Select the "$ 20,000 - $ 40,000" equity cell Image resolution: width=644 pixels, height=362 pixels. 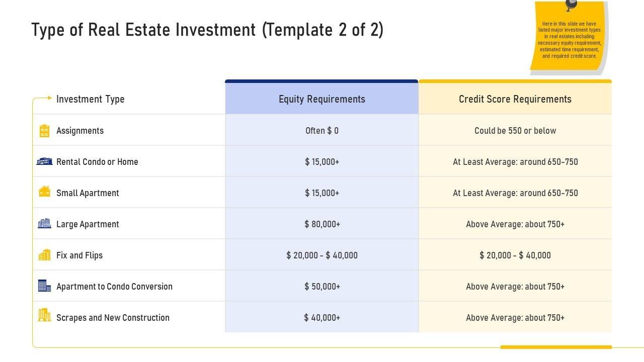point(322,255)
